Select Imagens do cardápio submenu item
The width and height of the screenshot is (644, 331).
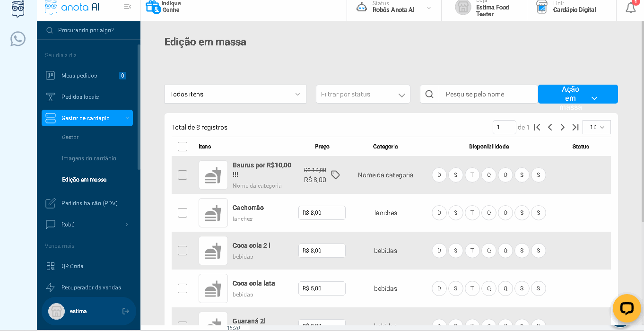coord(89,158)
